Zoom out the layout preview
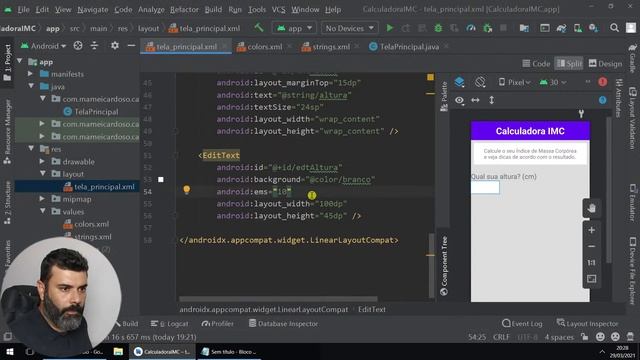This screenshot has width=640, height=360. (x=591, y=247)
